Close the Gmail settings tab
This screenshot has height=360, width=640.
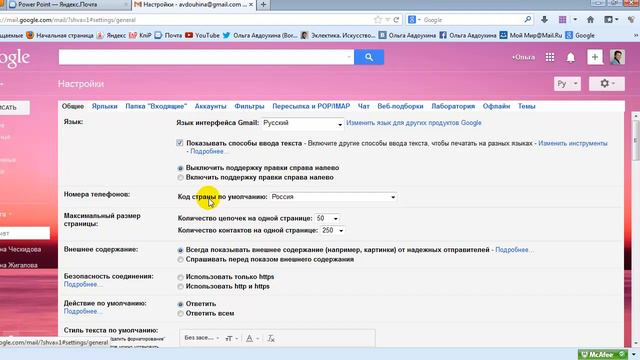(x=251, y=4)
